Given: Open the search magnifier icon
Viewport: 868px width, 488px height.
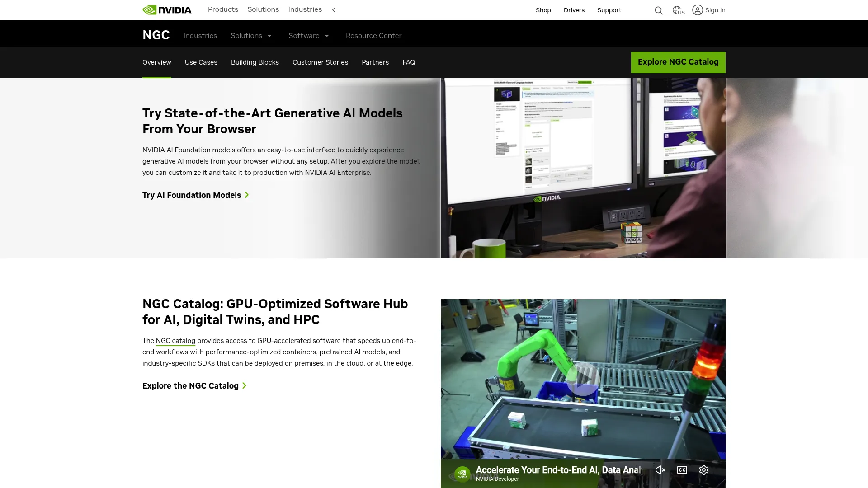Looking at the screenshot, I should (x=659, y=10).
